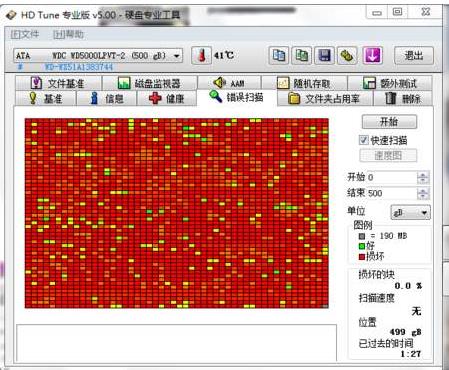Click the purple download arrow icon
The height and width of the screenshot is (370, 449).
point(372,55)
